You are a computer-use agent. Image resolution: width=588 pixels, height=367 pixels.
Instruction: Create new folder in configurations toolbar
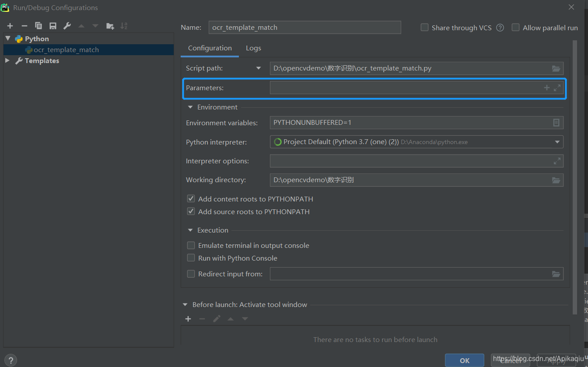pos(110,26)
